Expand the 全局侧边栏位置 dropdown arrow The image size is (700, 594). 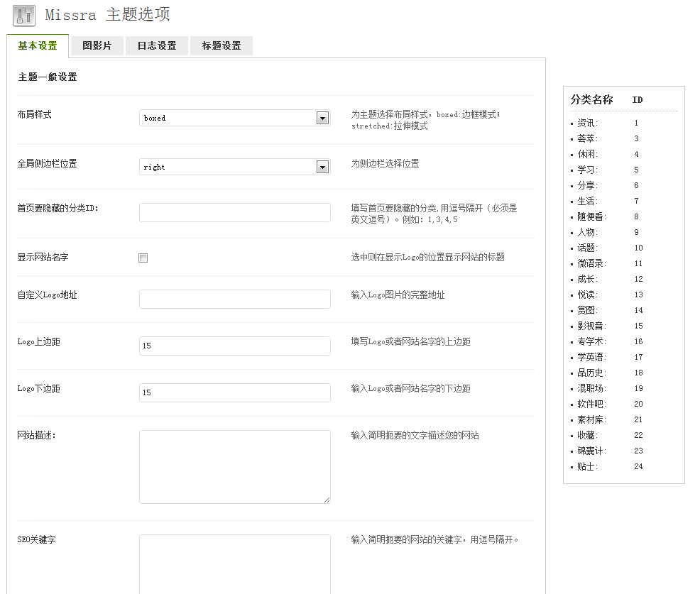(322, 167)
